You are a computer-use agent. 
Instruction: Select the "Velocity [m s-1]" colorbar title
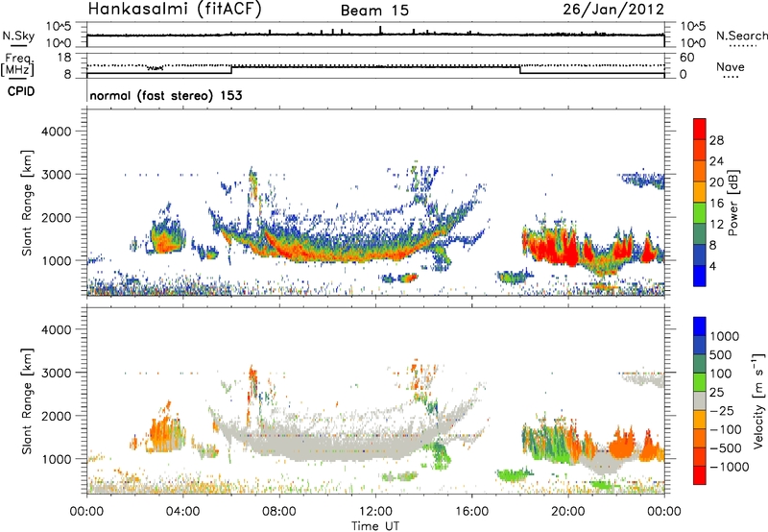tap(759, 401)
